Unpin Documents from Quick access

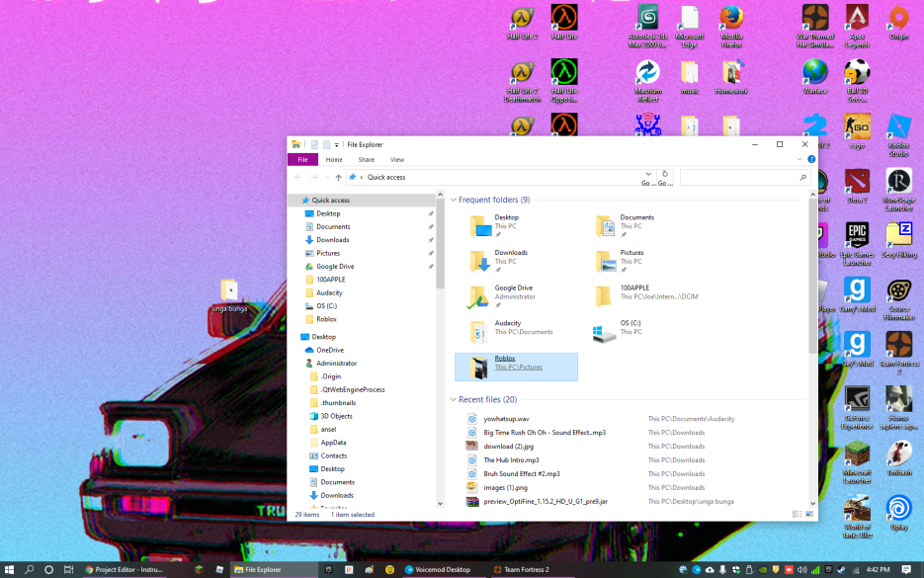432,226
